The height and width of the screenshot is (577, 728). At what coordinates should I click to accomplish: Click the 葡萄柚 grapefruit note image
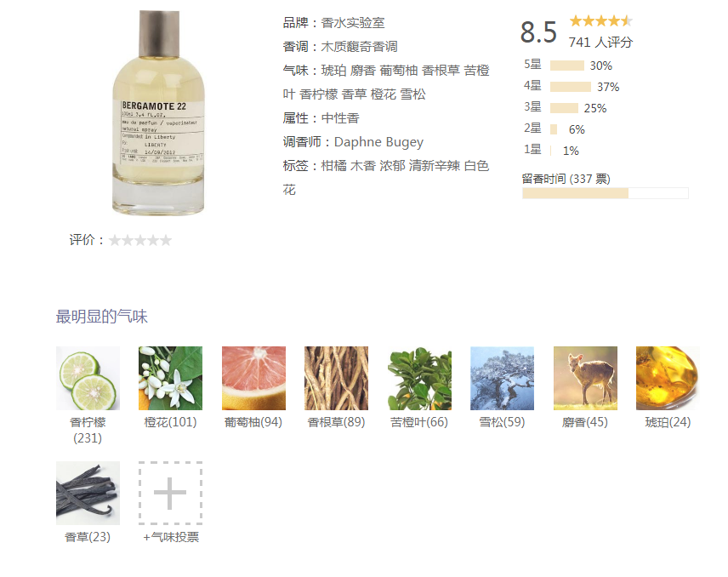click(253, 378)
